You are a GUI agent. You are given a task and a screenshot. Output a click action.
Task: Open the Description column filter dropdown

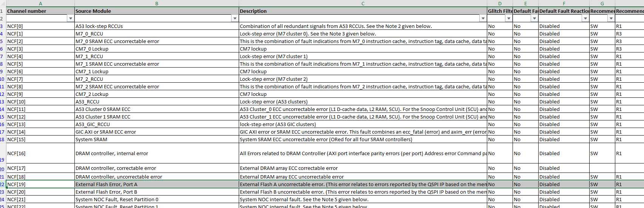pos(483,18)
